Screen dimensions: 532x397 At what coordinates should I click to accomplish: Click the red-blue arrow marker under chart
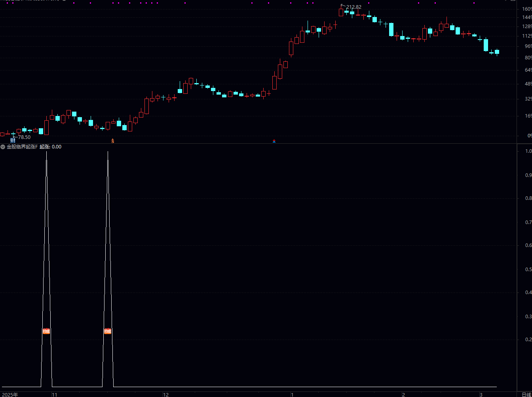click(274, 141)
